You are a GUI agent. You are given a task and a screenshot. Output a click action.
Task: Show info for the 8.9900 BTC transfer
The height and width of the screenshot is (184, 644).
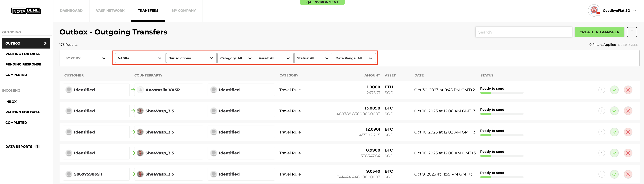602,153
